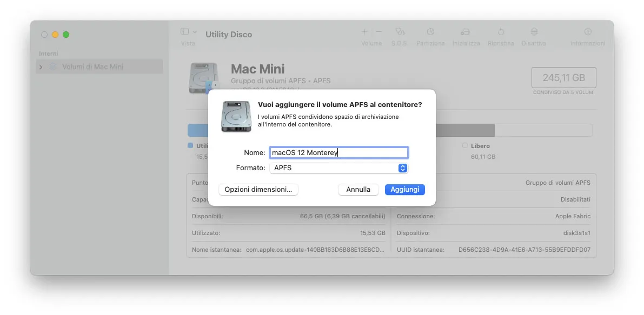644x315 pixels.
Task: Open the Formato selector showing APFS
Action: pos(338,168)
